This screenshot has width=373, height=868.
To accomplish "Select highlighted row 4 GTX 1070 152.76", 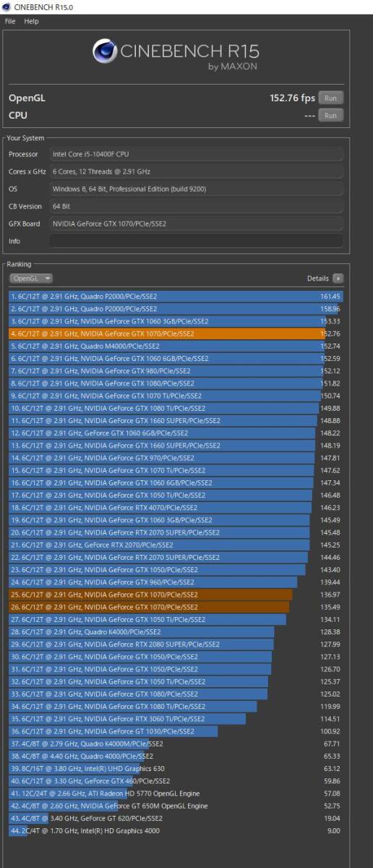I will click(x=176, y=333).
